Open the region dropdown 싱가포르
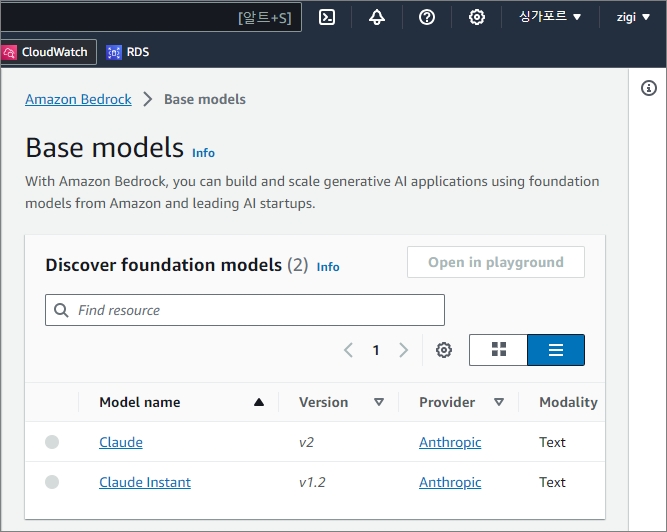 coord(550,17)
